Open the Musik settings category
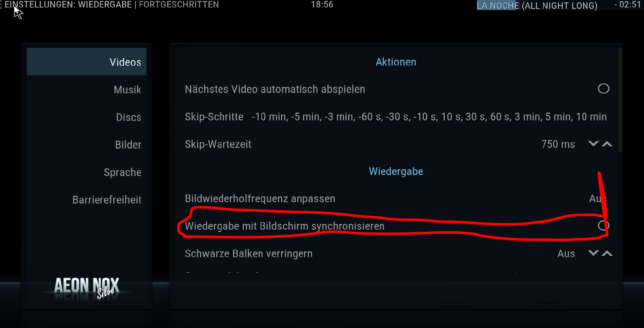The height and width of the screenshot is (328, 644). point(86,90)
